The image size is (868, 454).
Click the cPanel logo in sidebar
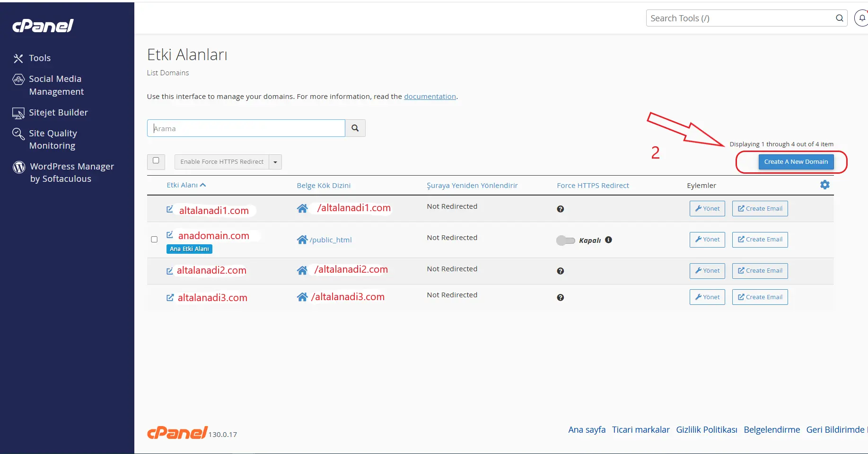coord(43,26)
